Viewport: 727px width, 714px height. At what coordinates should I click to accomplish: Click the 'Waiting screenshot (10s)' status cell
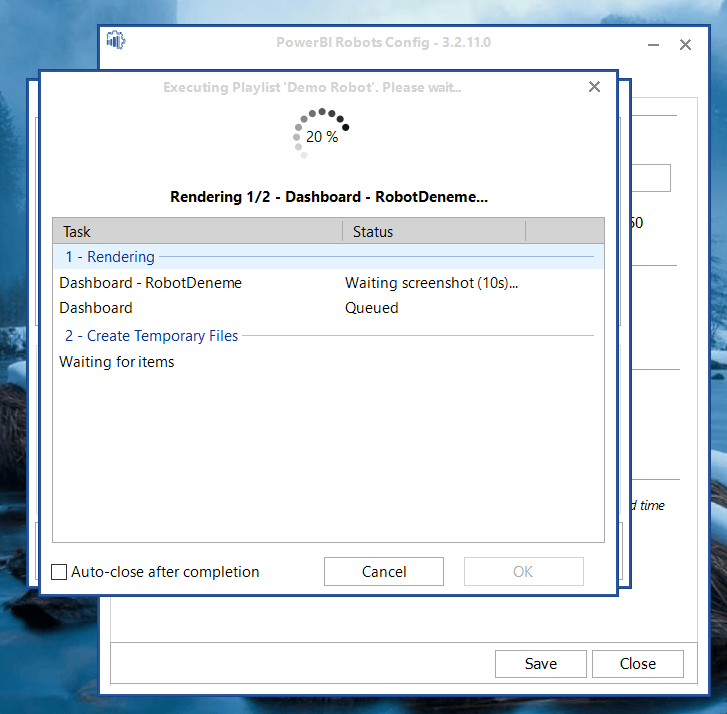432,283
